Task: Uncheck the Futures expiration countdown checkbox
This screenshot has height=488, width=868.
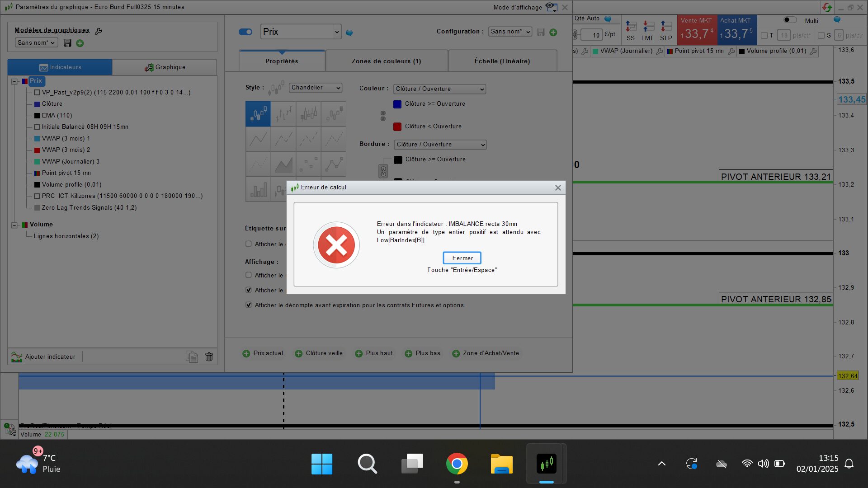Action: [249, 305]
